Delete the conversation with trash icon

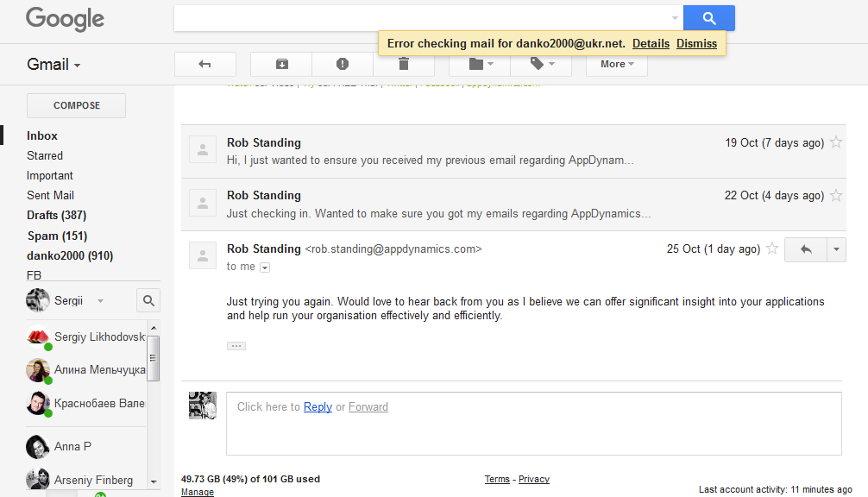(403, 65)
